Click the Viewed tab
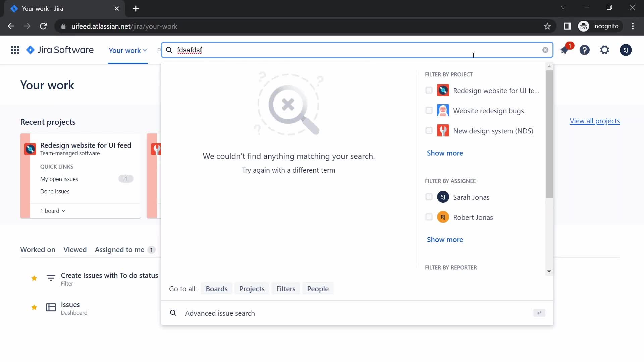Screen dimensions: 644x362 [75, 249]
